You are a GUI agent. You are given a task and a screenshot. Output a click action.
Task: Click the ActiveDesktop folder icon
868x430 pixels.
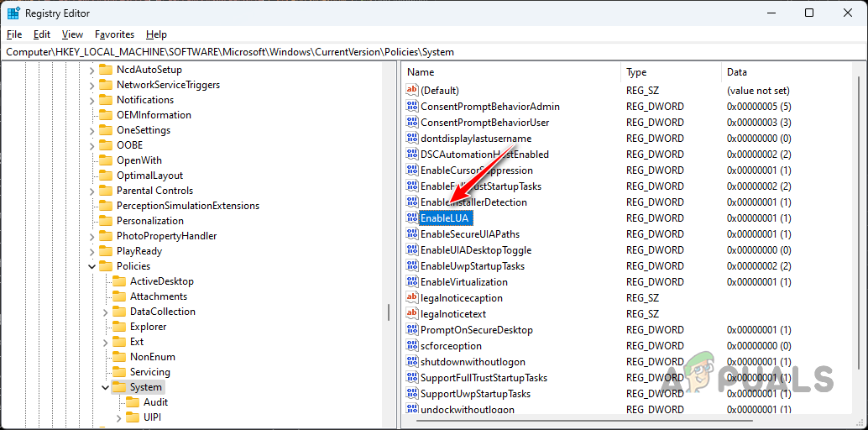point(119,281)
